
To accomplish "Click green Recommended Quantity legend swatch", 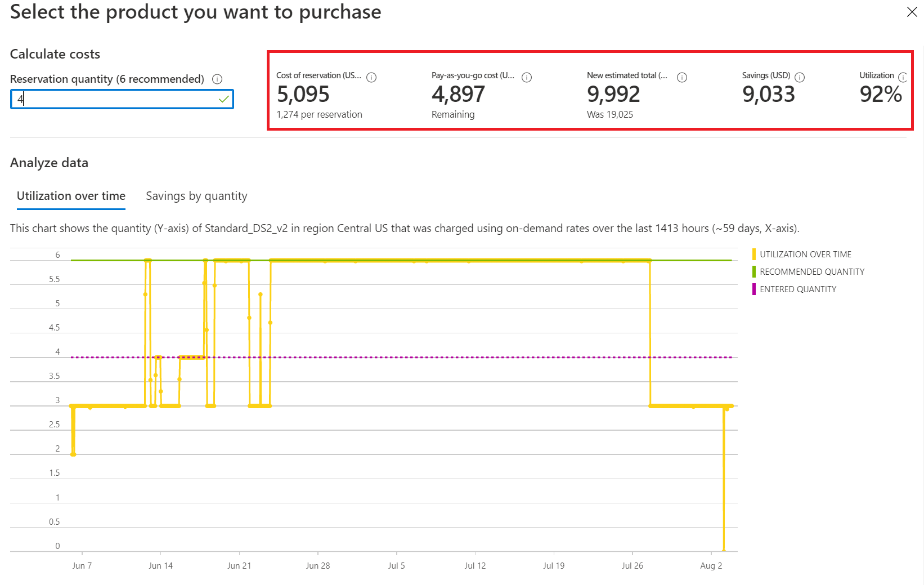I will [754, 272].
